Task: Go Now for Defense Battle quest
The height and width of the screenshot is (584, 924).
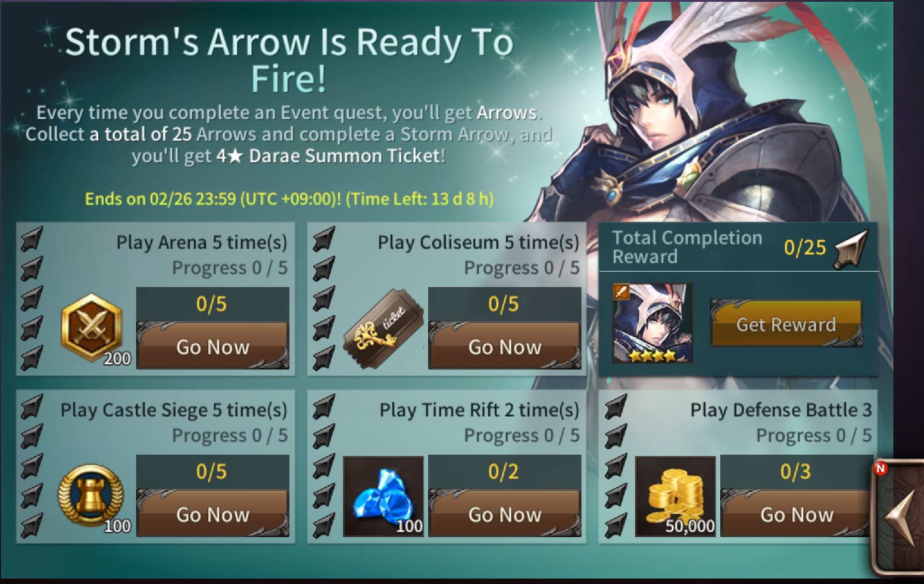Action: coord(796,513)
